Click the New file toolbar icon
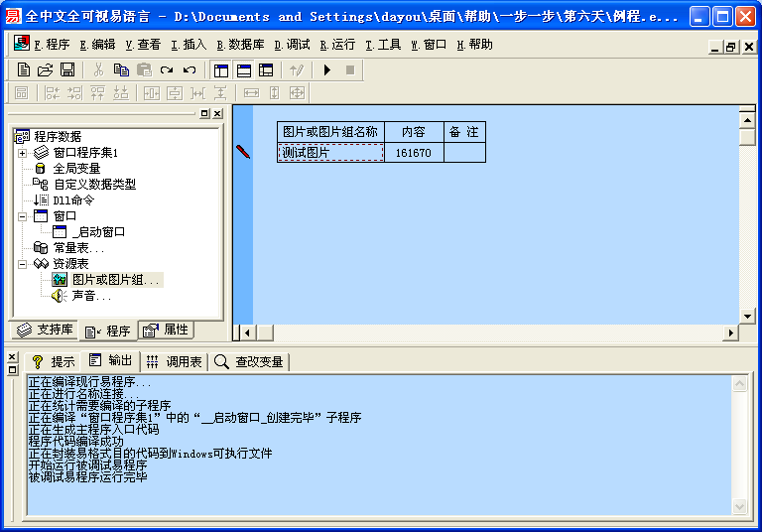This screenshot has width=762, height=532. tap(23, 70)
